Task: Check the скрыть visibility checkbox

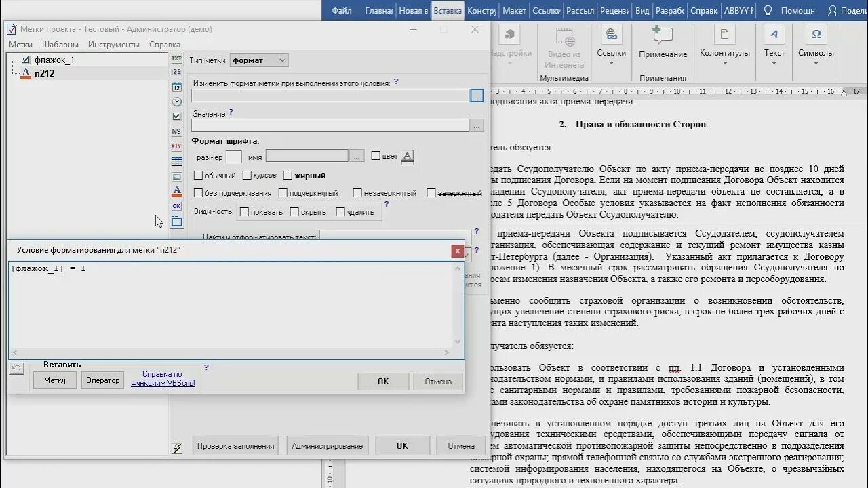Action: (x=294, y=212)
